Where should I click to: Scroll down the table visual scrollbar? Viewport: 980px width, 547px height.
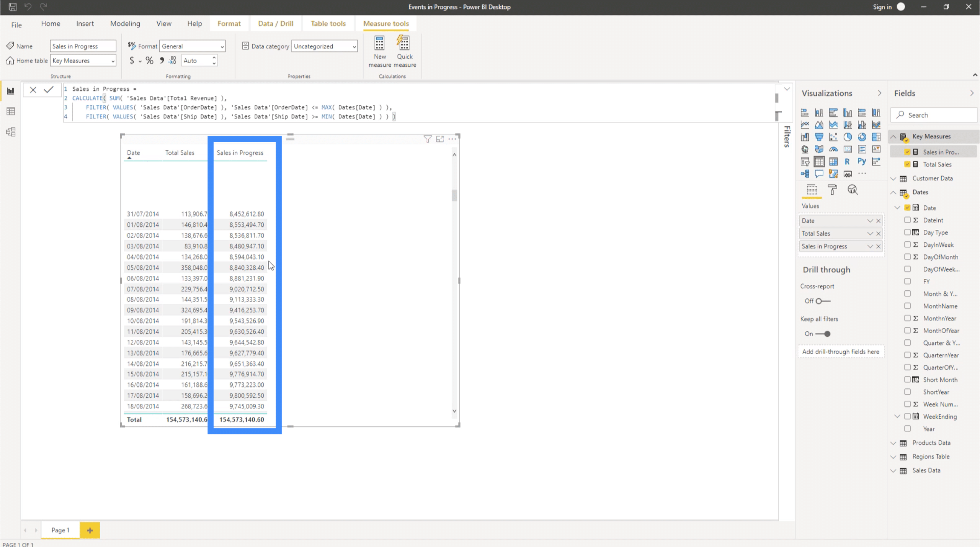[455, 410]
